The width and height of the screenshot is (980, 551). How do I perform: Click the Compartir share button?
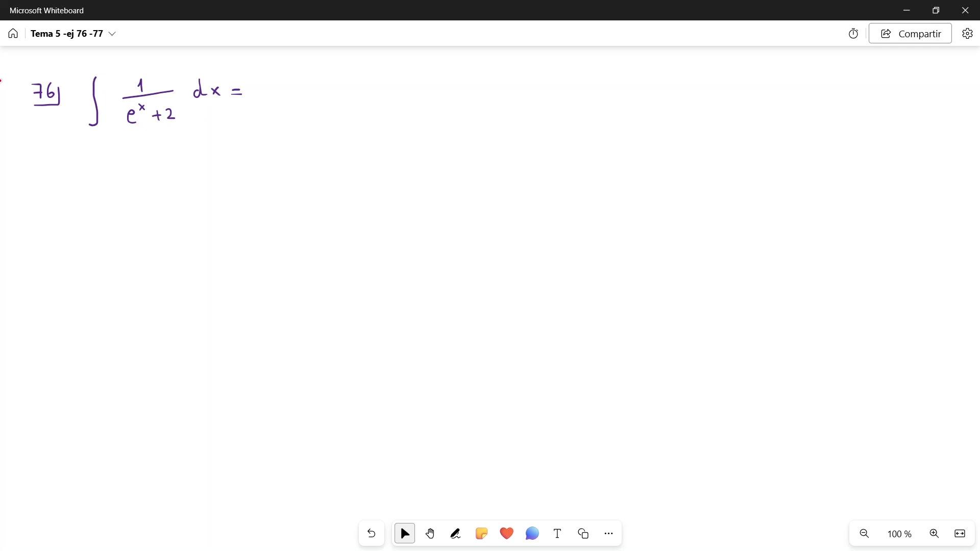coord(910,34)
